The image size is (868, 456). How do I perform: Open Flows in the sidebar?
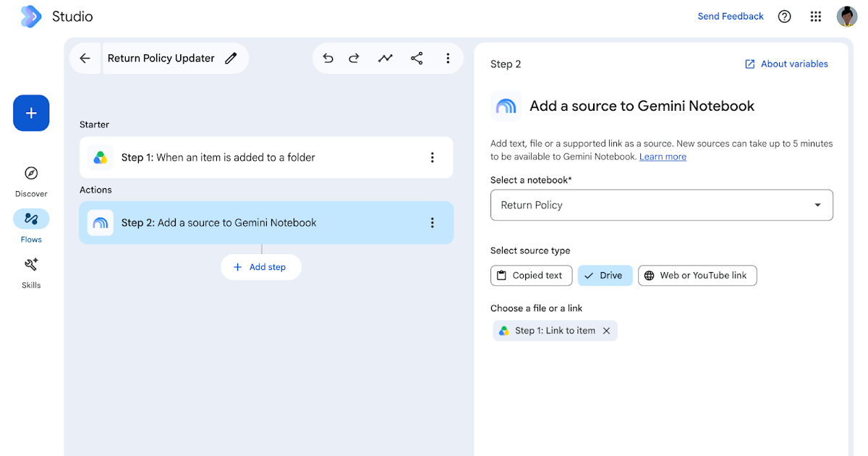pyautogui.click(x=31, y=226)
